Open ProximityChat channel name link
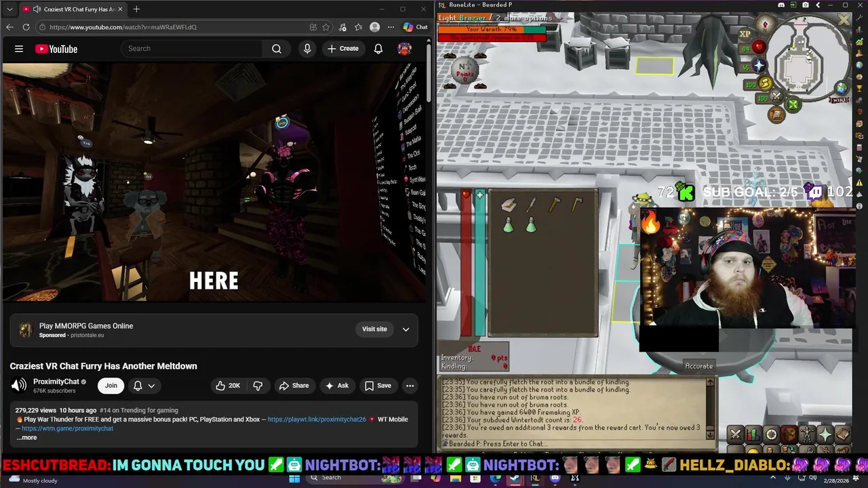This screenshot has width=868, height=488. click(x=56, y=382)
